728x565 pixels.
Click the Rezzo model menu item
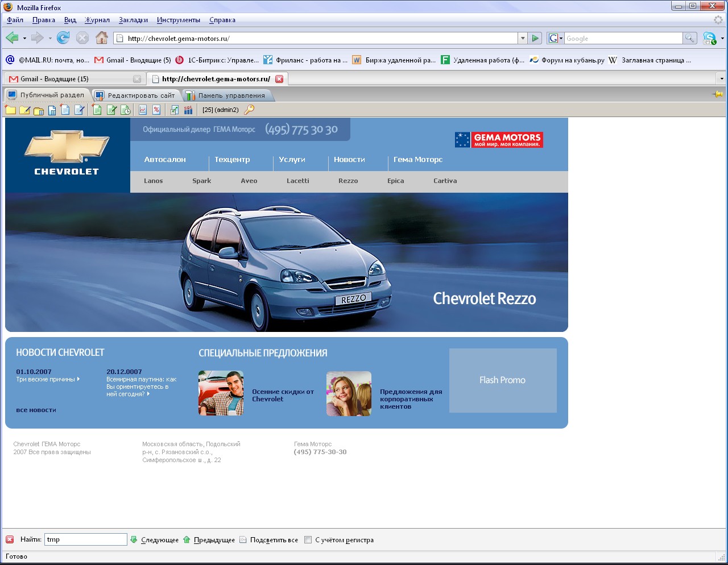[348, 181]
